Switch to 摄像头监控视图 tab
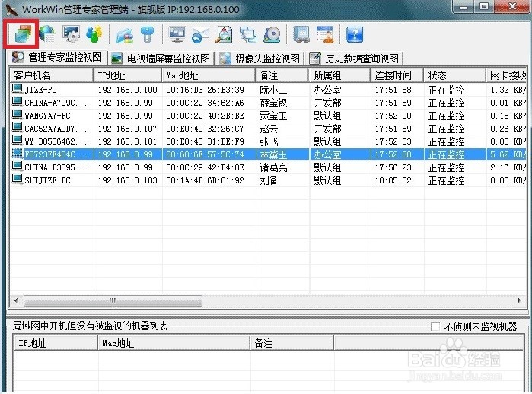Image resolution: width=532 pixels, height=394 pixels. click(260, 59)
